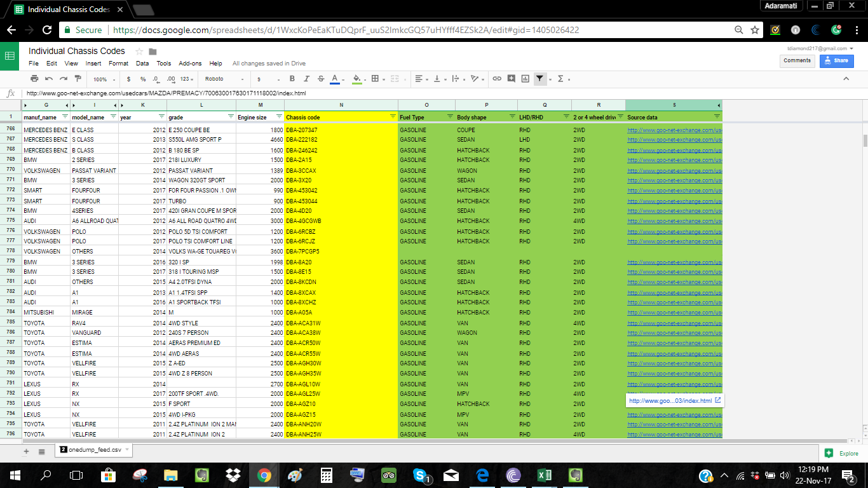Insert a chart
Image resolution: width=868 pixels, height=488 pixels.
[526, 79]
